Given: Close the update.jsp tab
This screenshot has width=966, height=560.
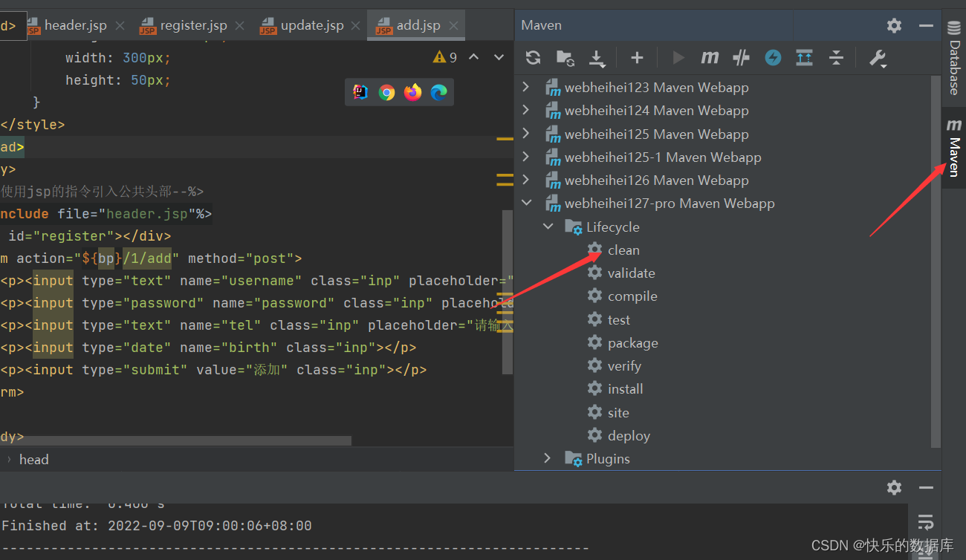Looking at the screenshot, I should pyautogui.click(x=356, y=25).
